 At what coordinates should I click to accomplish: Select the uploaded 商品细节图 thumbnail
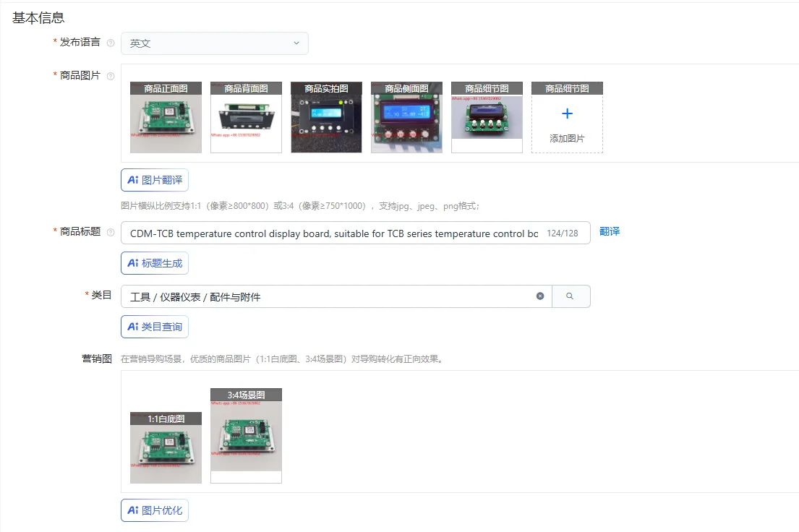pos(487,117)
